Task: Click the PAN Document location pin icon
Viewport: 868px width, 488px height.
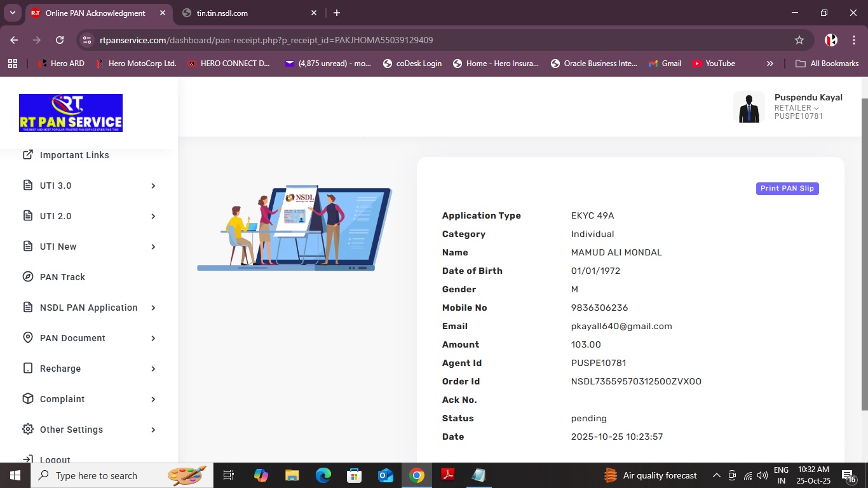Action: click(x=28, y=338)
